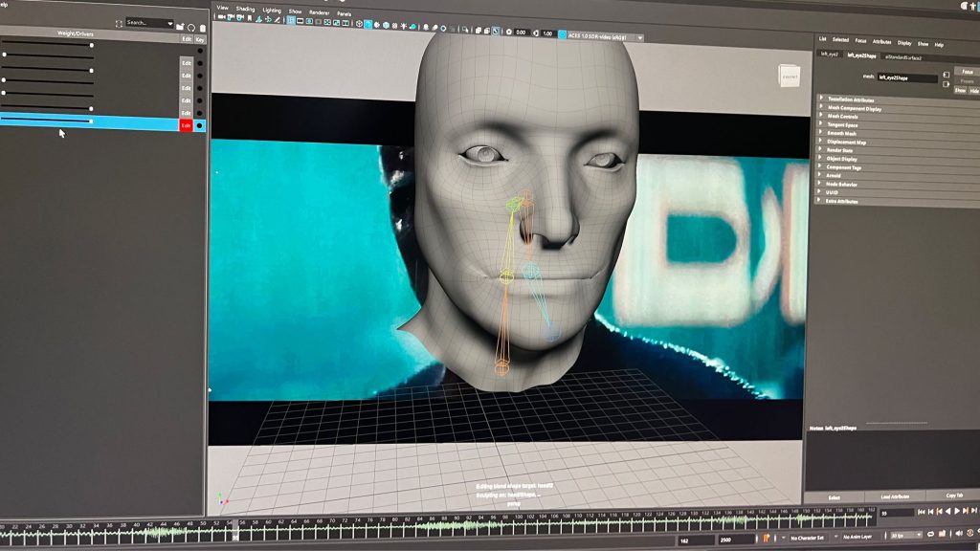Image resolution: width=980 pixels, height=551 pixels.
Task: Click the Smooth Shade All icon
Action: coord(368,24)
